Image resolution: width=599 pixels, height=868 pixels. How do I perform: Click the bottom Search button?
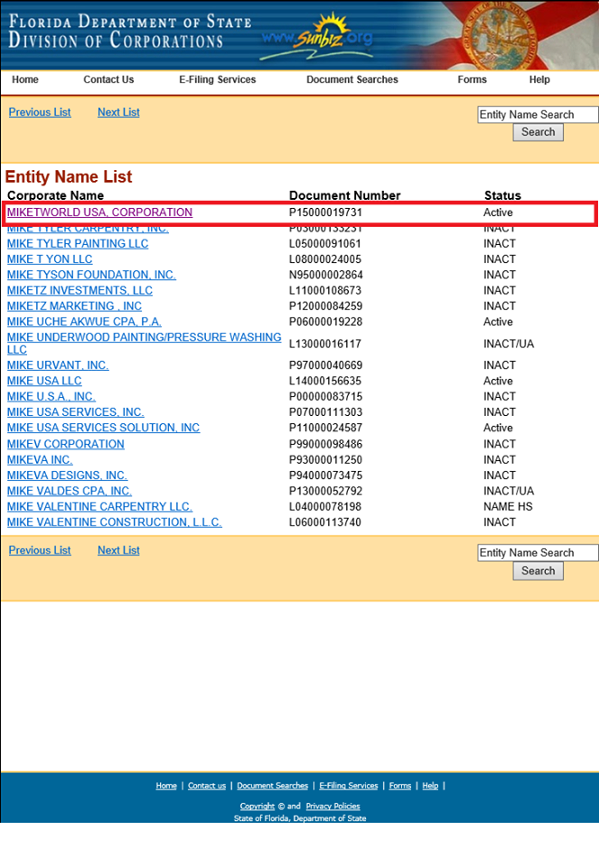(x=538, y=571)
